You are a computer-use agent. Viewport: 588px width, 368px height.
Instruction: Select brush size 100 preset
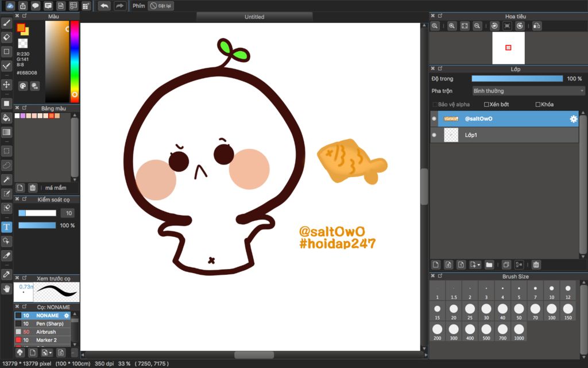point(552,311)
